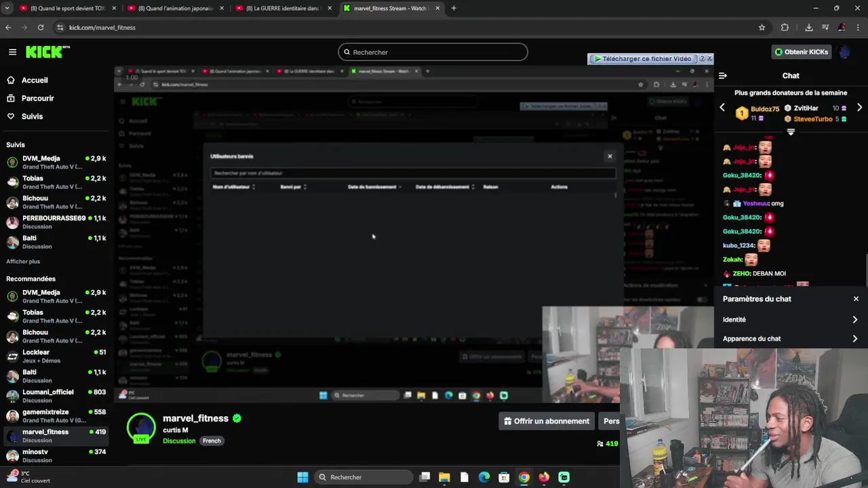
Task: Click chat user Zokah
Action: 732,260
